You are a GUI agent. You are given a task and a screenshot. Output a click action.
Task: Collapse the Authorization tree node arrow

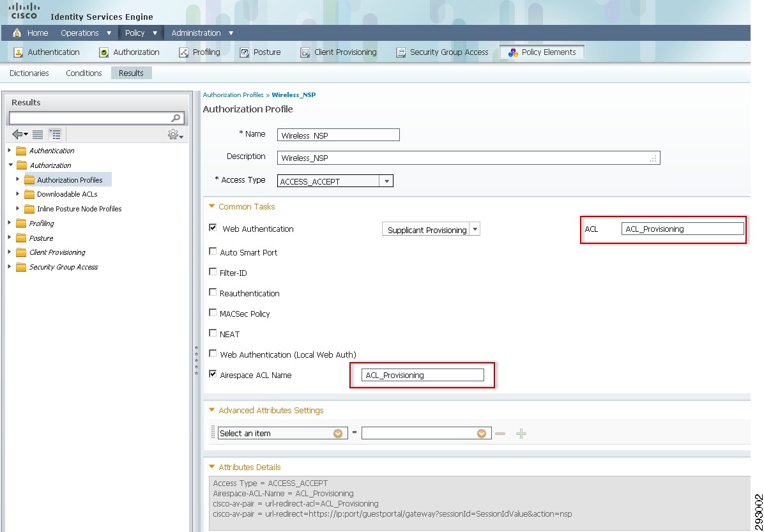tap(10, 165)
